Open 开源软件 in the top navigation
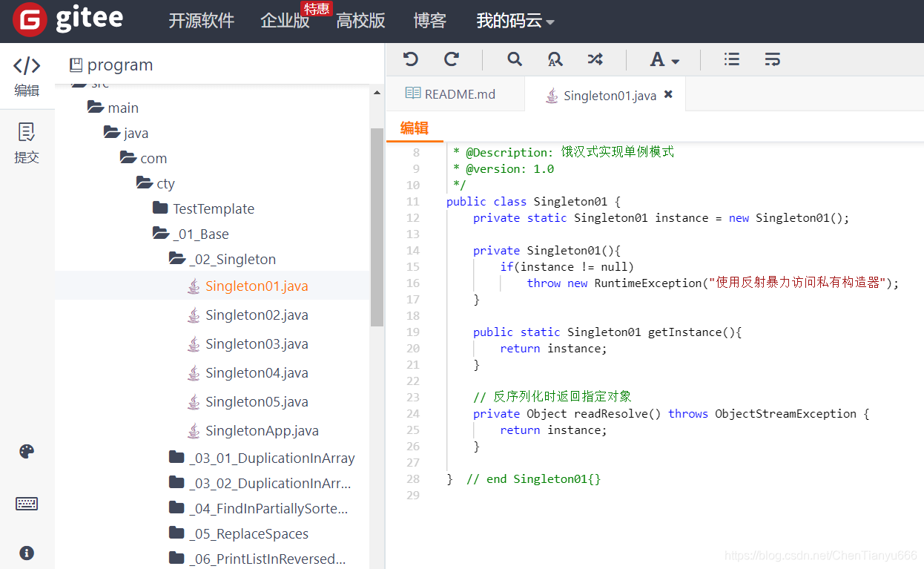 click(x=201, y=21)
